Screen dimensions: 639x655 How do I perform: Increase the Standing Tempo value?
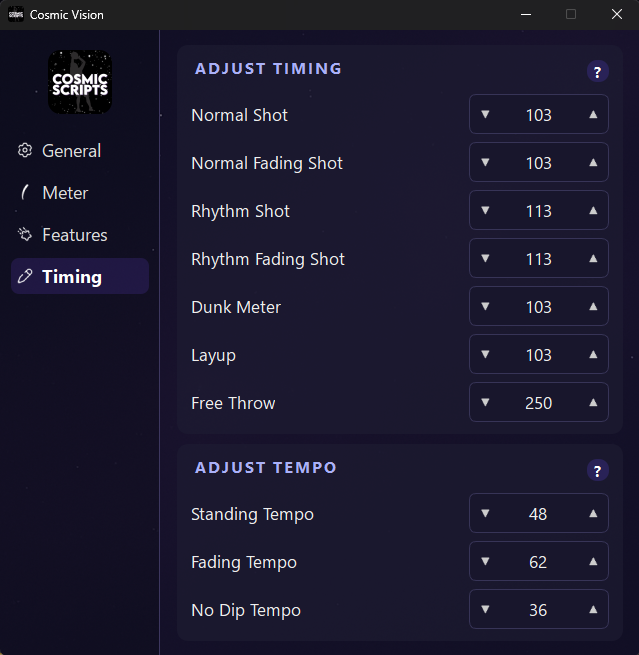pyautogui.click(x=593, y=514)
